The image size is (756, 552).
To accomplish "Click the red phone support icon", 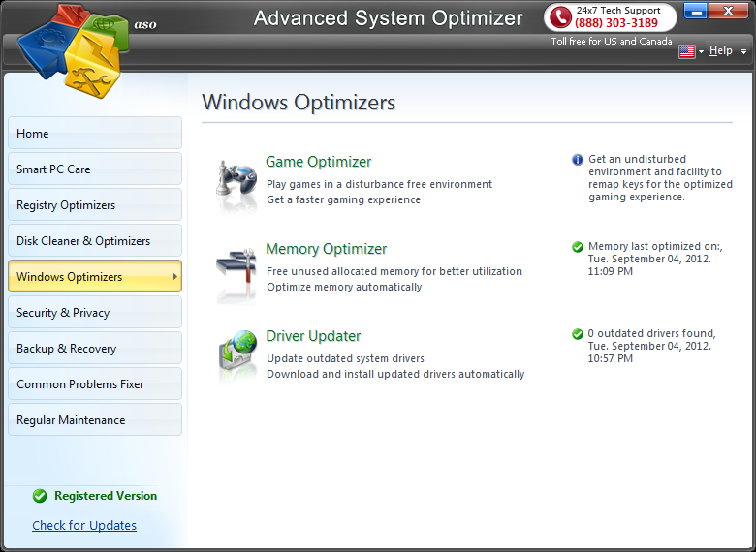I will click(560, 17).
